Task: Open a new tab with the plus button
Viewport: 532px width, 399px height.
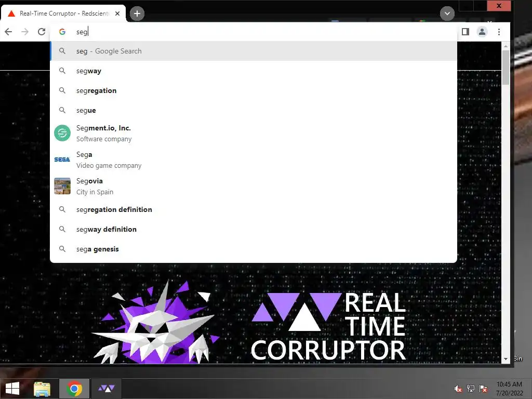Action: (x=137, y=14)
